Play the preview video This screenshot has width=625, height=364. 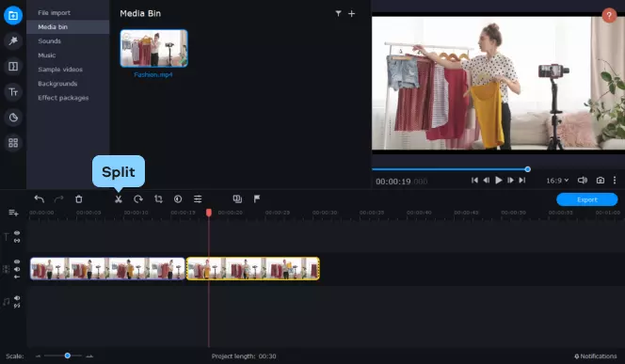click(x=498, y=181)
